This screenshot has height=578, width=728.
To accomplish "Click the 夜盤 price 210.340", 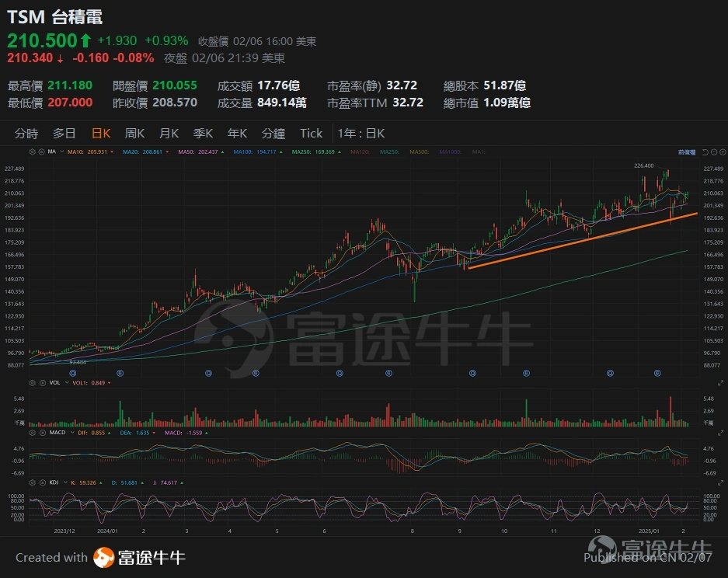I will click(30, 58).
